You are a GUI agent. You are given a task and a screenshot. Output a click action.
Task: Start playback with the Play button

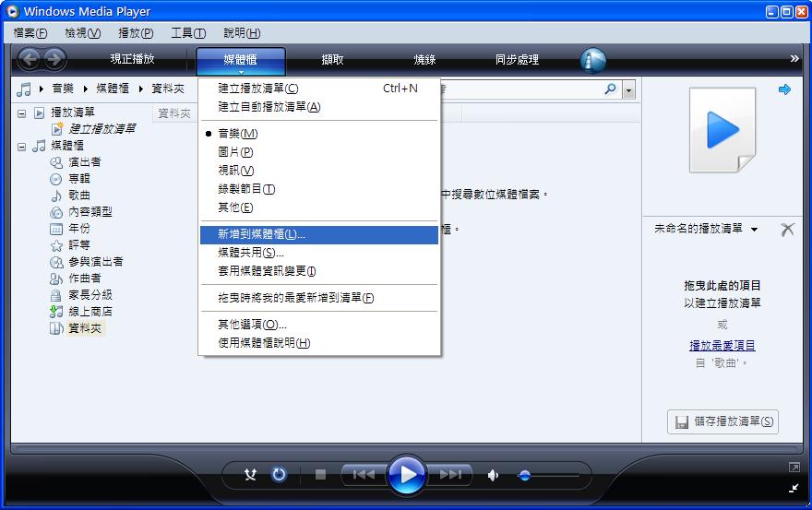[407, 474]
